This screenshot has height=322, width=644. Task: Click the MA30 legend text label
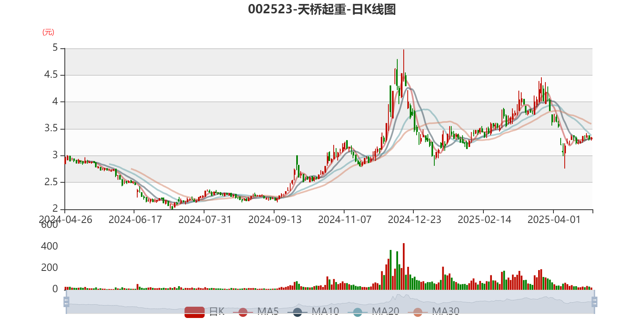446,311
